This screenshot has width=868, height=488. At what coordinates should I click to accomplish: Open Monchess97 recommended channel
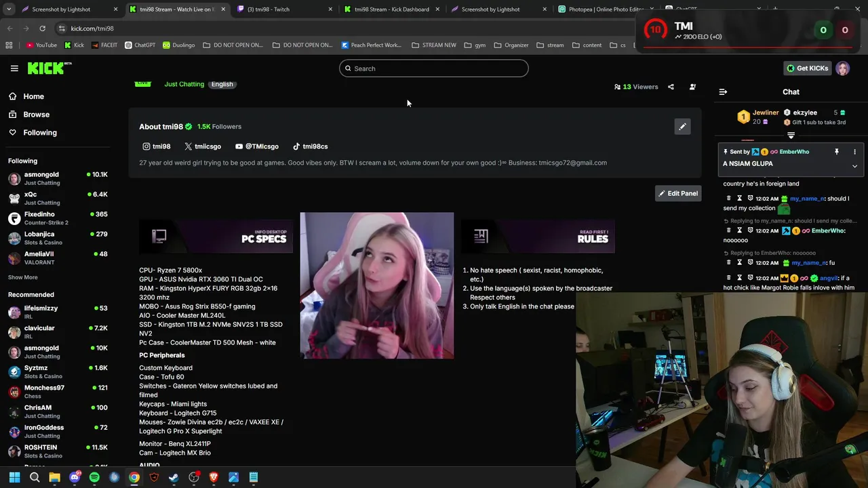(x=58, y=391)
